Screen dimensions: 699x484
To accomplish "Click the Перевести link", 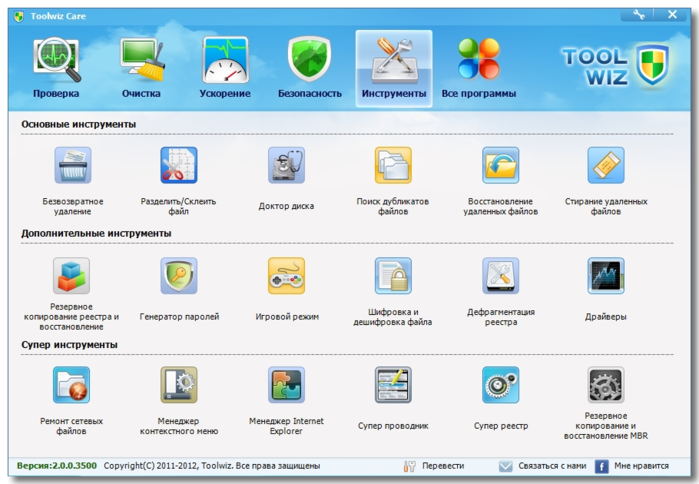I will [x=443, y=466].
